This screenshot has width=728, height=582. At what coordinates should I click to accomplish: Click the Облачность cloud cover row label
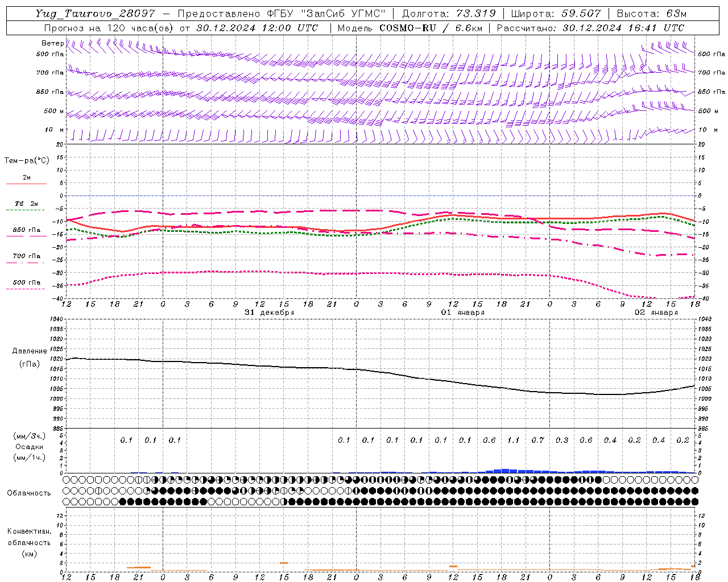29,493
